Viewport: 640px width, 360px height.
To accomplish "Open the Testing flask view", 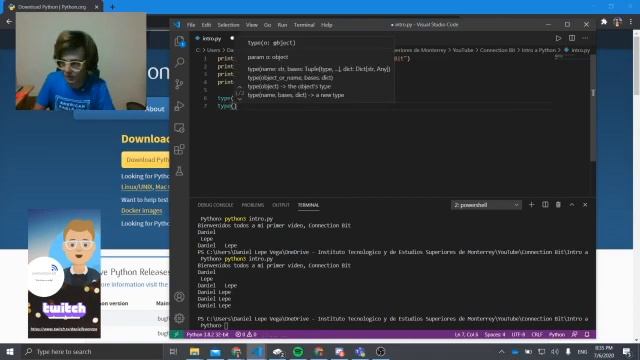I will 180,171.
